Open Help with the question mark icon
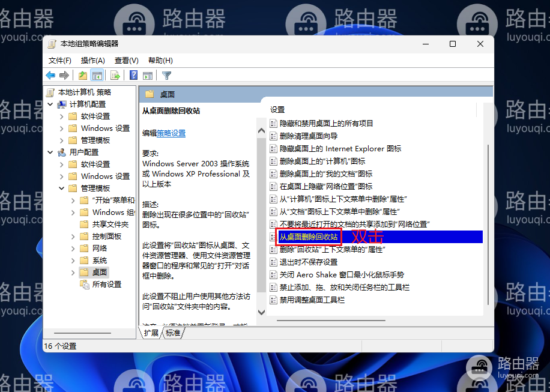This screenshot has width=550, height=392. pos(134,76)
